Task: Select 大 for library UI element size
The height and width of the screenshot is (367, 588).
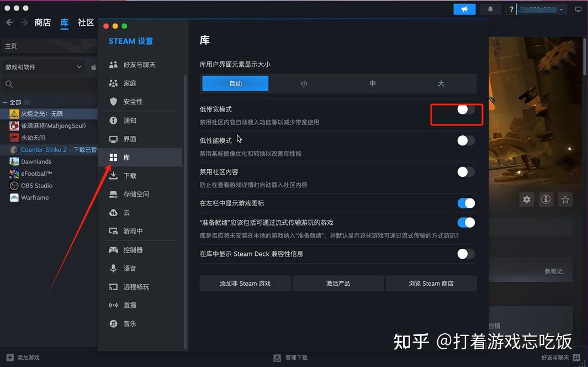Action: (441, 83)
